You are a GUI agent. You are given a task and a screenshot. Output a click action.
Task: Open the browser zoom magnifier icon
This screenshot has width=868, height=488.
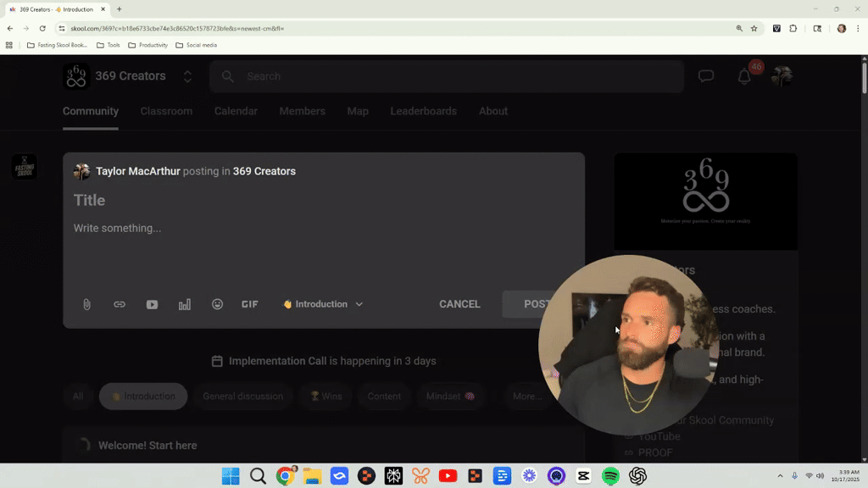pos(739,28)
